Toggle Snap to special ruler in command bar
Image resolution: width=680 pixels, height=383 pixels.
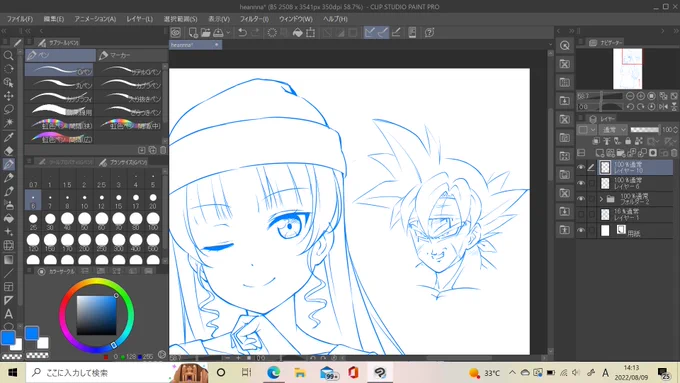click(x=383, y=33)
